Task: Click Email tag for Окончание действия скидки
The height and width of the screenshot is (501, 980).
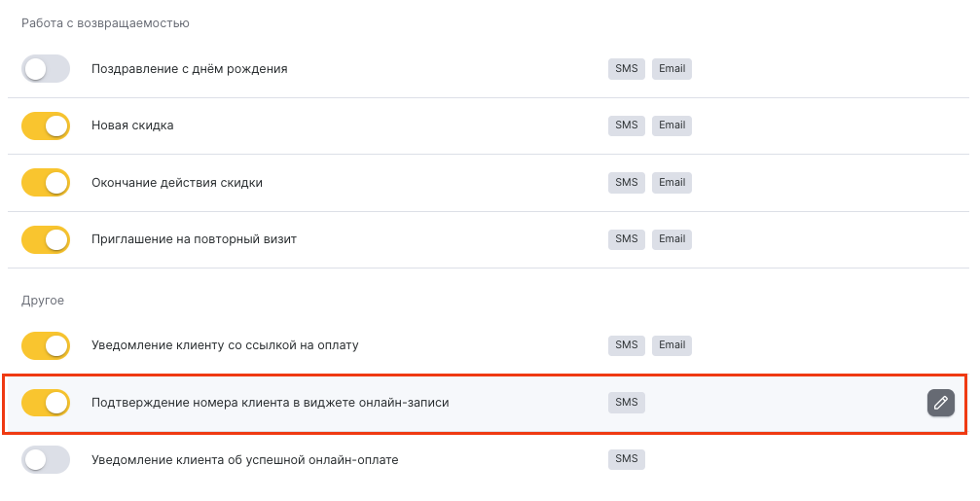Action: [x=671, y=183]
